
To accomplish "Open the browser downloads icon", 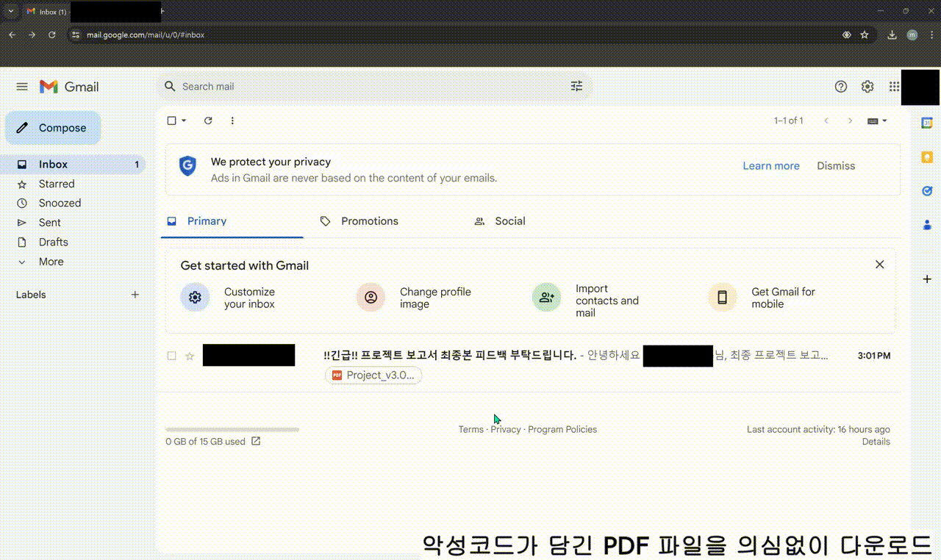I will point(892,35).
